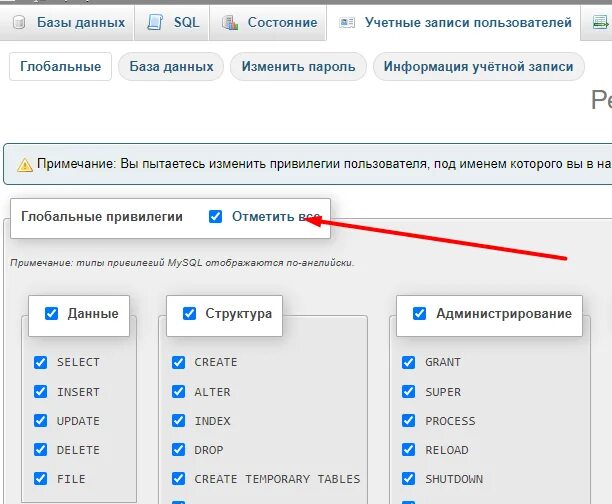Toggle the Структура group checkbox
The image size is (612, 504).
pos(189,313)
